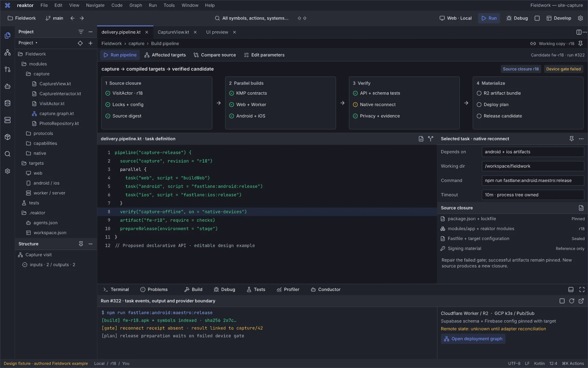This screenshot has width=588, height=368.
Task: Click the file icon in Source closure header
Action: click(x=581, y=208)
